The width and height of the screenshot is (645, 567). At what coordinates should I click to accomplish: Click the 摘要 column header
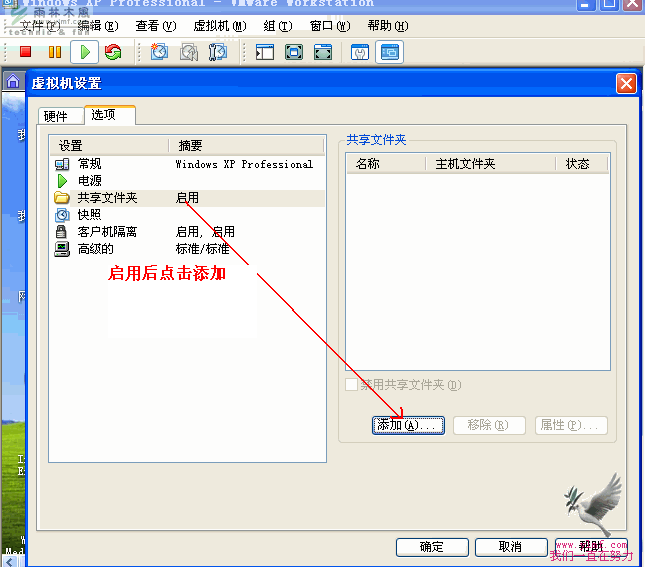pos(246,145)
